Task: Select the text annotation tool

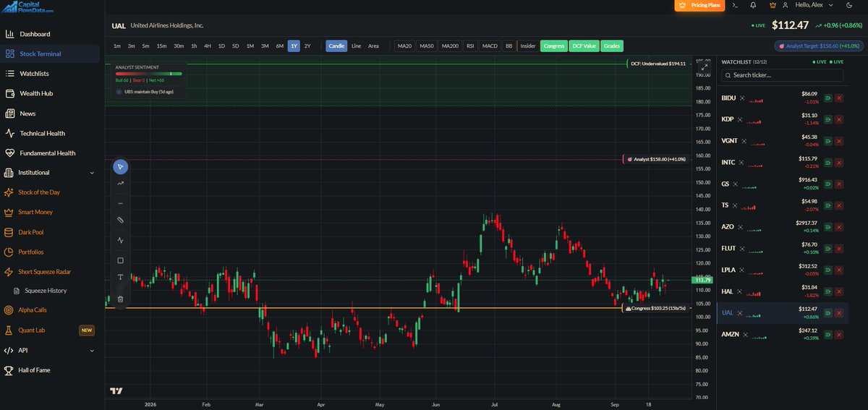Action: tap(121, 278)
